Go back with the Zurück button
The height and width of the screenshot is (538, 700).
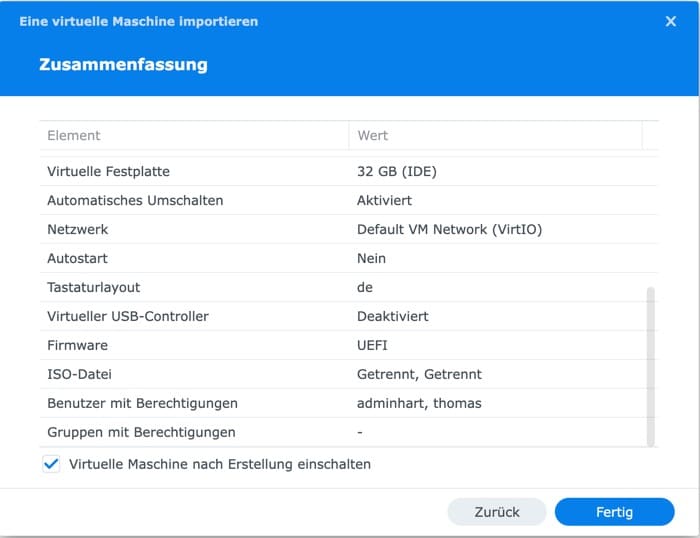point(497,512)
